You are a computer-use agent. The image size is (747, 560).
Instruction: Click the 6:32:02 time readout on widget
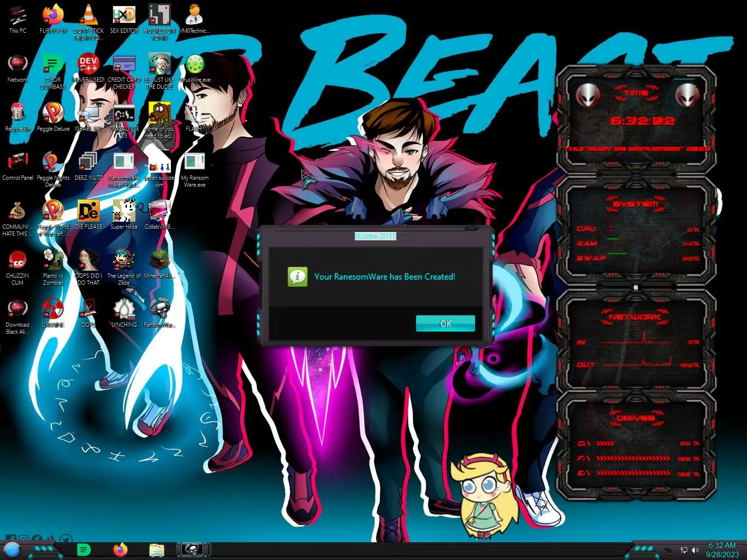pyautogui.click(x=642, y=121)
